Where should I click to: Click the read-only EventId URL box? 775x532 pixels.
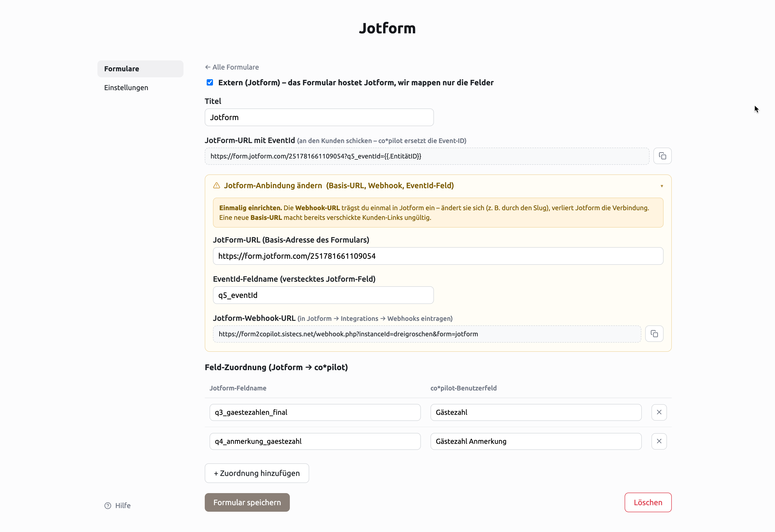427,156
